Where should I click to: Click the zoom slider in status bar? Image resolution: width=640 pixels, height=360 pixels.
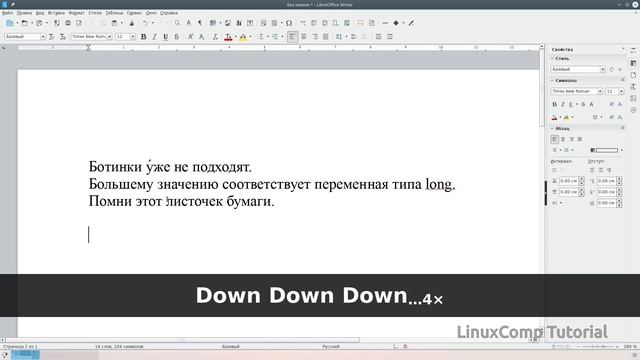[598, 347]
